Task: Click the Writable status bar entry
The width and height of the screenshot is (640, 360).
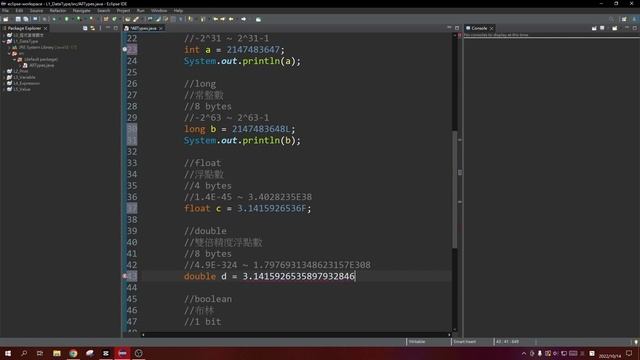Action: [x=417, y=341]
